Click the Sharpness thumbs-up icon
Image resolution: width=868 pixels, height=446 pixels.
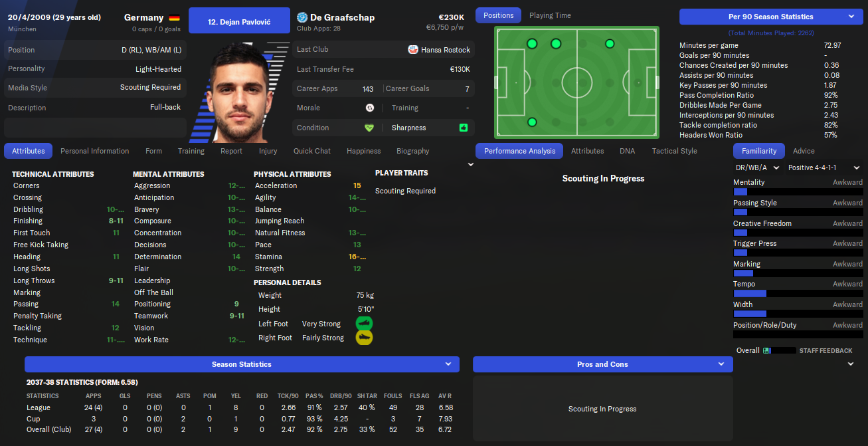[x=463, y=128]
